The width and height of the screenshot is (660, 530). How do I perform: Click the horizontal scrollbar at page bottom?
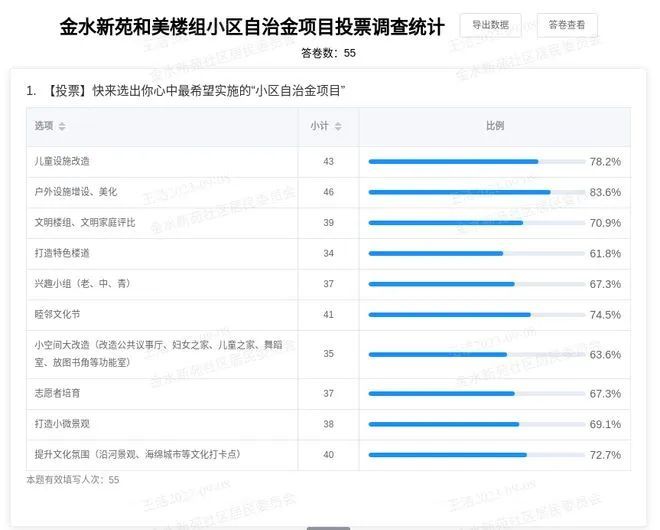coord(328,527)
